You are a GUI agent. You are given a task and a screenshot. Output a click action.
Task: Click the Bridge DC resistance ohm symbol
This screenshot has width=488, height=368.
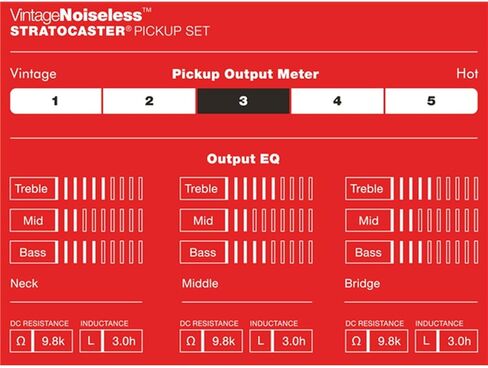click(356, 341)
